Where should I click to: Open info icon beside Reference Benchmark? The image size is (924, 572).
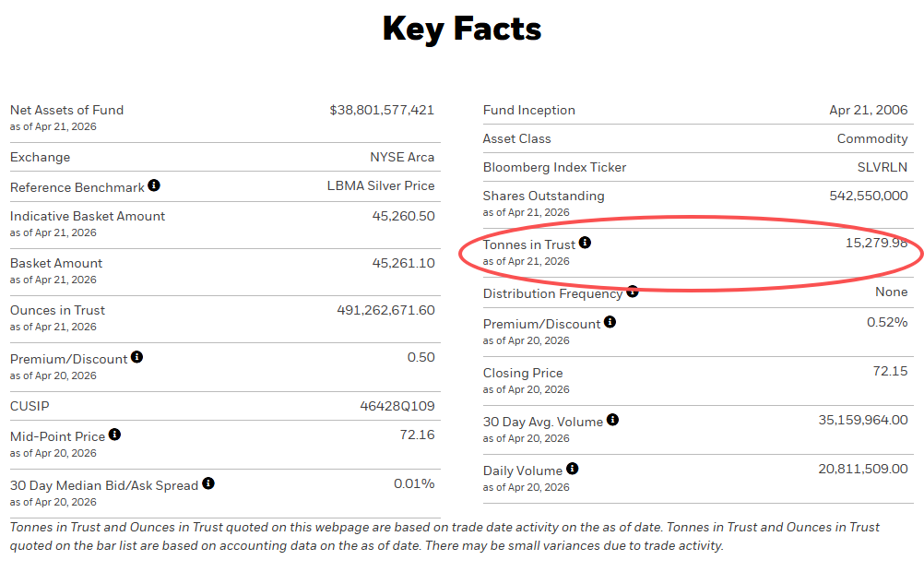154,185
